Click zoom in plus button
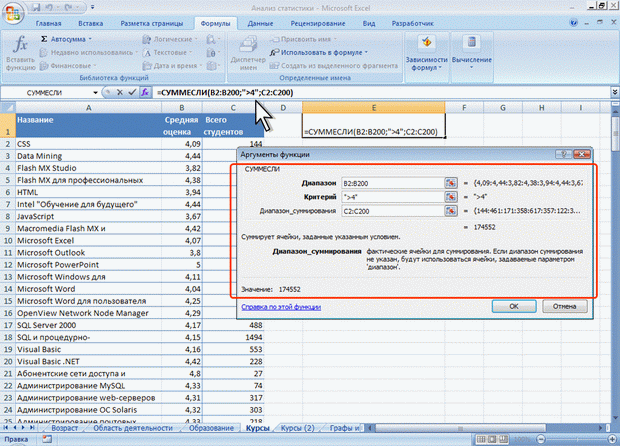 [613, 439]
